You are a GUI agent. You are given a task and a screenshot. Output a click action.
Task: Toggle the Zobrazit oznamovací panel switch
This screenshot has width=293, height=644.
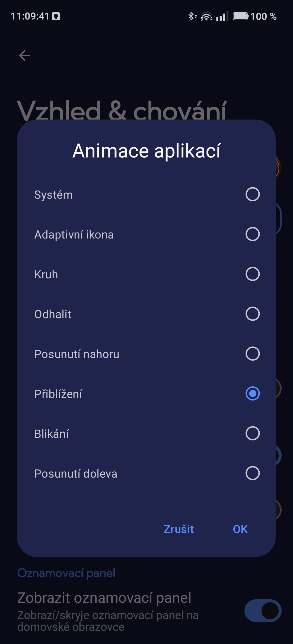click(263, 611)
